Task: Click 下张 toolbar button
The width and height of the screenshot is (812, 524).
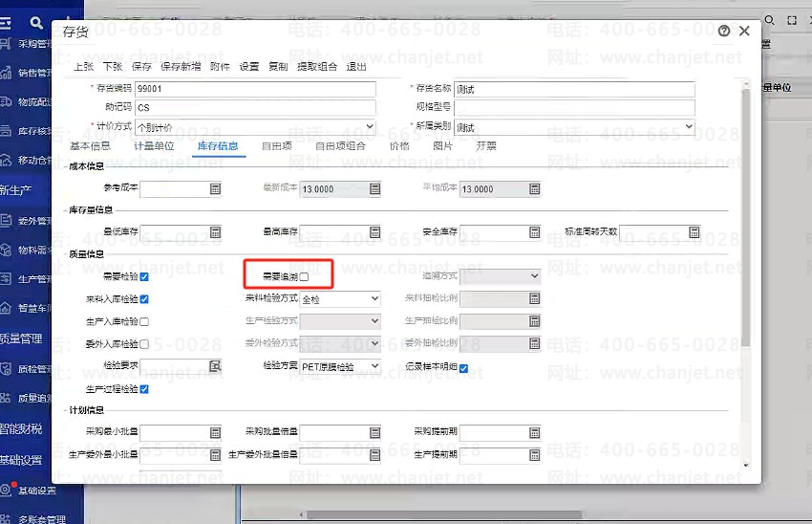Action: [x=113, y=67]
